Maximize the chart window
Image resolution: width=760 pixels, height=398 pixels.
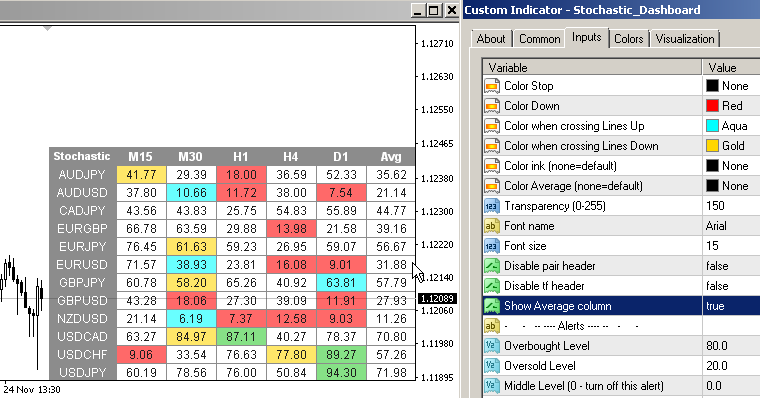(434, 10)
